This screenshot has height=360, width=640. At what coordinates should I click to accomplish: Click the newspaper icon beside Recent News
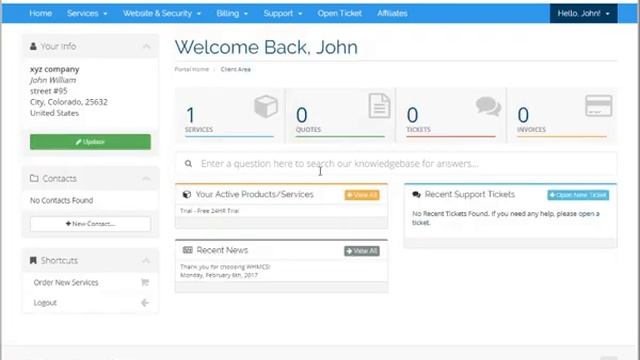tap(187, 250)
